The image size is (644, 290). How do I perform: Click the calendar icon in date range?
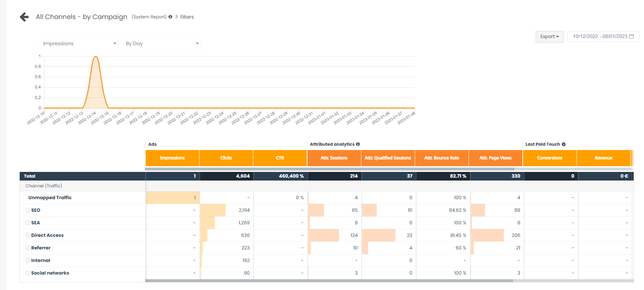point(632,36)
